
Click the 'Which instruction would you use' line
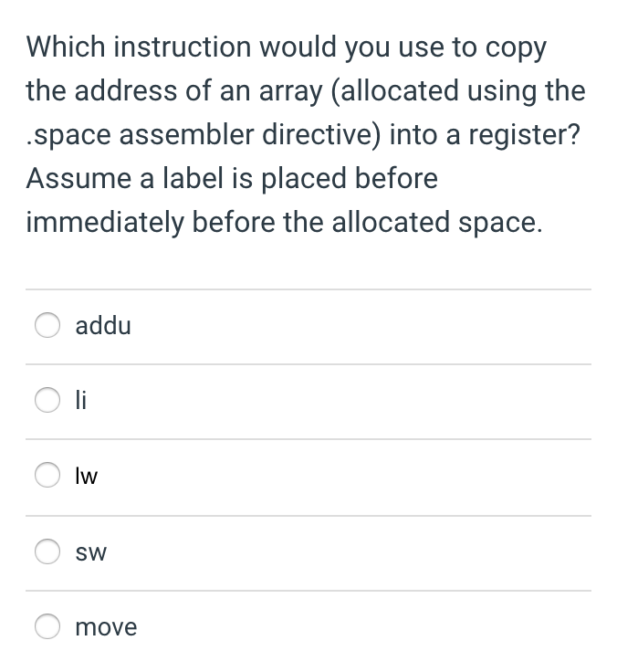[286, 47]
